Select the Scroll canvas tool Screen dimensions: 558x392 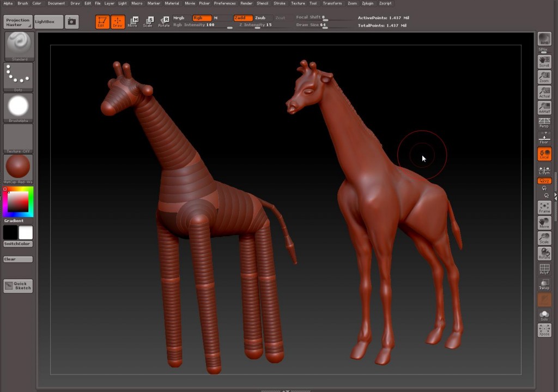tap(544, 62)
